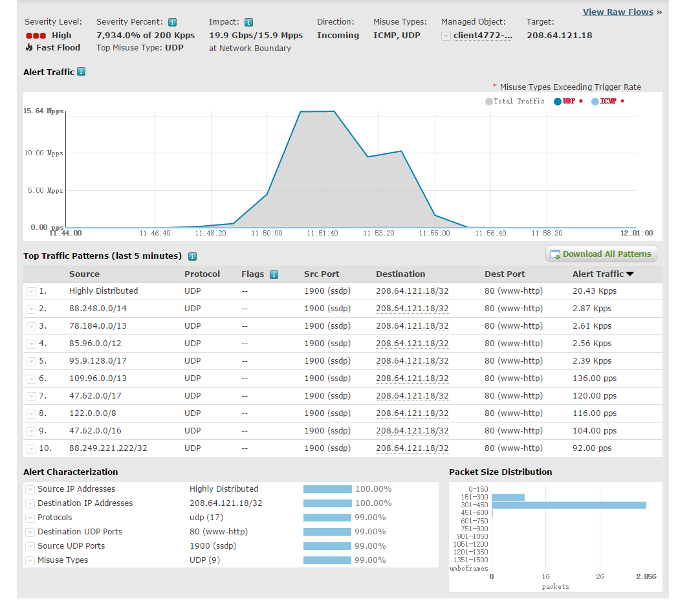Click the 151-300 packet size bar
Screen dimensions: 700x603
click(508, 498)
